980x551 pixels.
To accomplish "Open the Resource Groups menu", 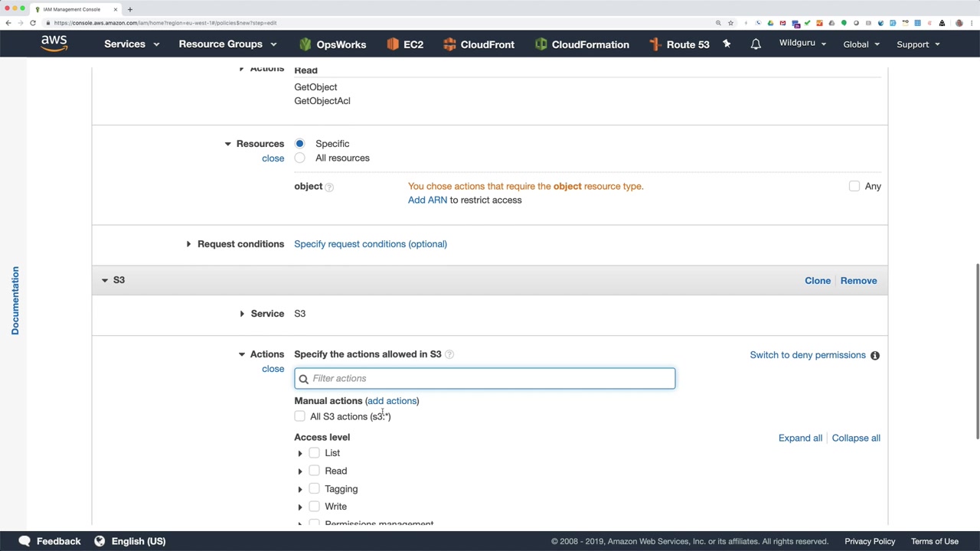I will [x=227, y=44].
